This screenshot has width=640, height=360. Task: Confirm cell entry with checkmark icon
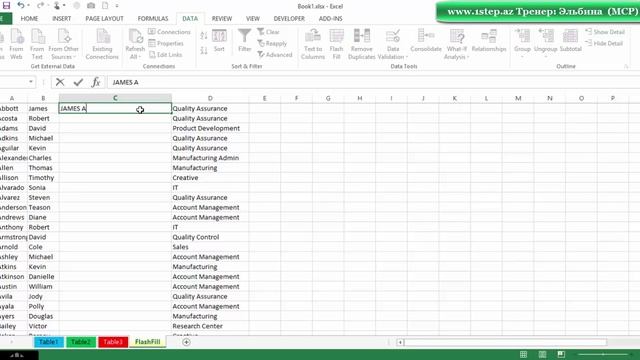(x=78, y=82)
